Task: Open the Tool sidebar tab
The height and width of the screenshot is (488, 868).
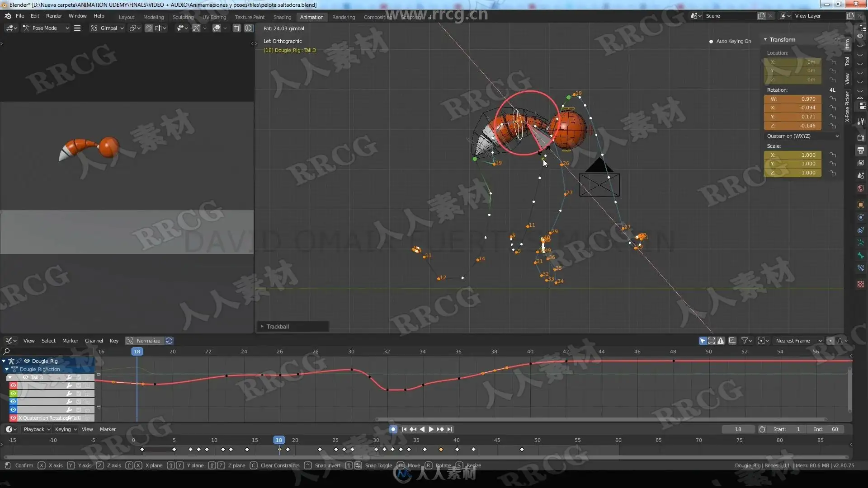Action: click(x=847, y=61)
